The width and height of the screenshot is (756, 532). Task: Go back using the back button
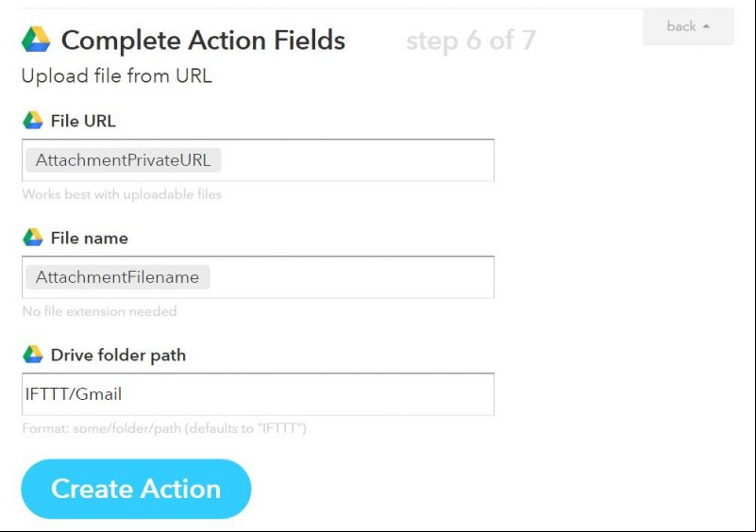[x=688, y=26]
